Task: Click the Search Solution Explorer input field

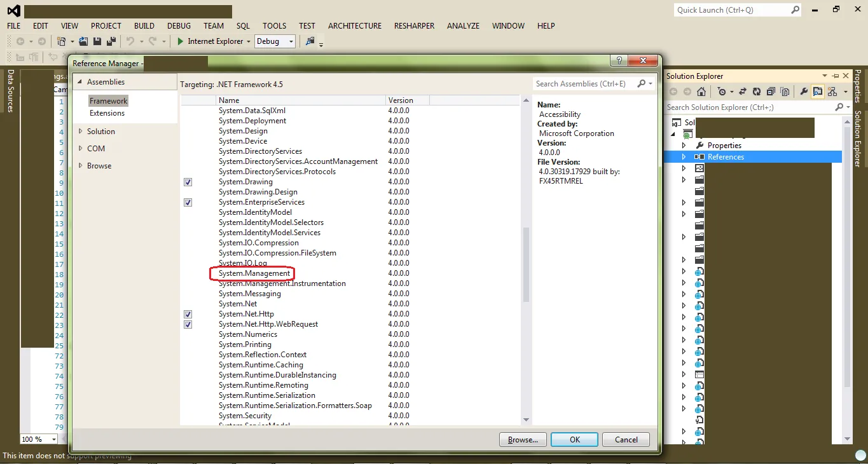Action: 749,107
